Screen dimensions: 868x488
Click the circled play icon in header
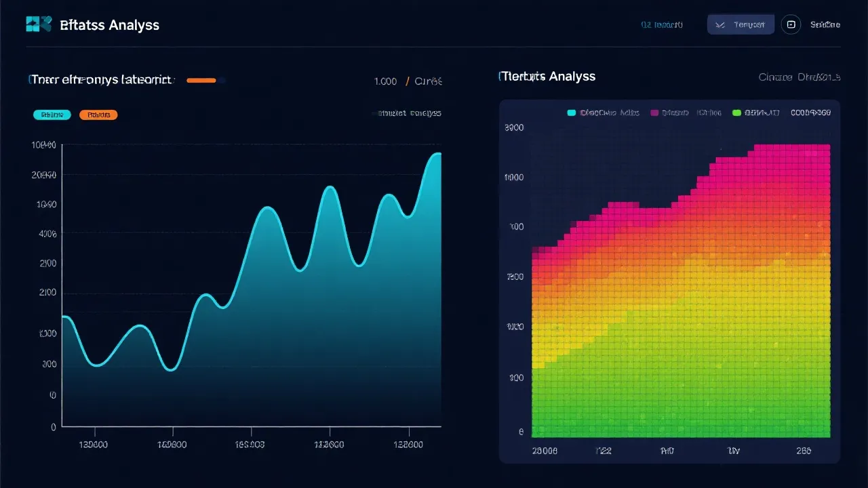pyautogui.click(x=791, y=24)
